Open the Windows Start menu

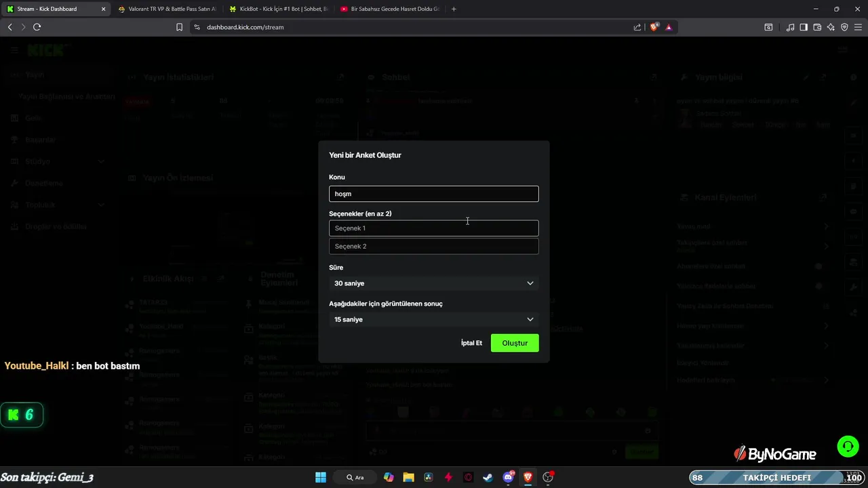pos(321,477)
